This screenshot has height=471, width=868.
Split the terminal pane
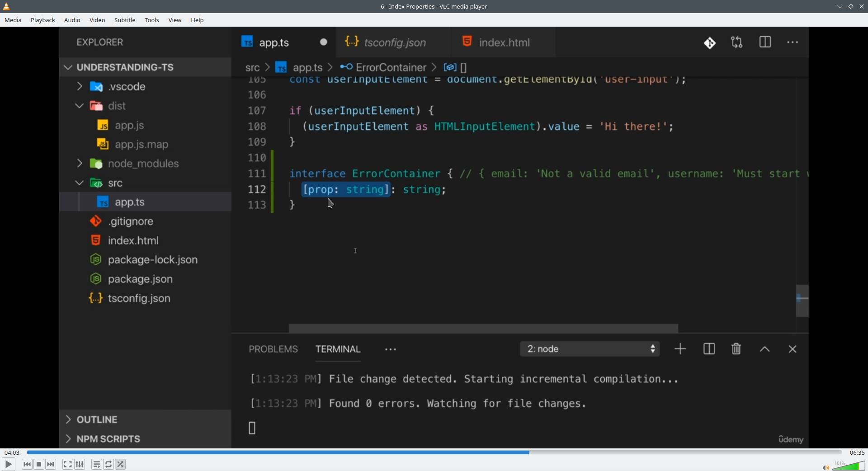(709, 349)
